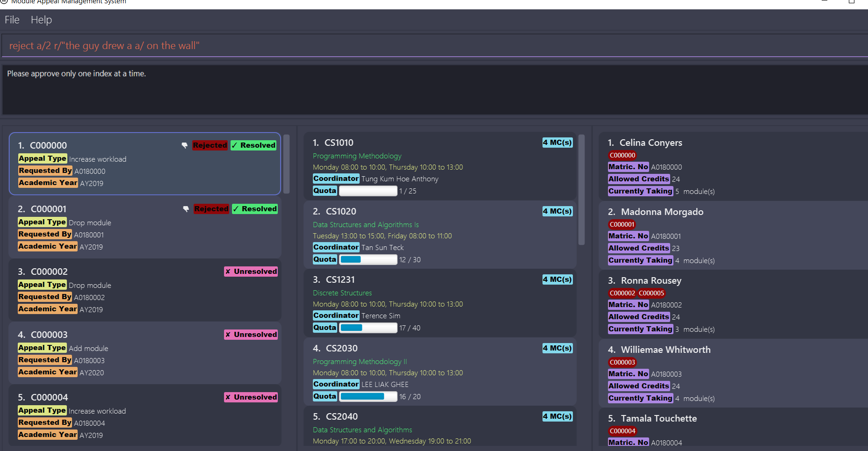
Task: Click the Resolved tag on appeal C000000
Action: [253, 145]
